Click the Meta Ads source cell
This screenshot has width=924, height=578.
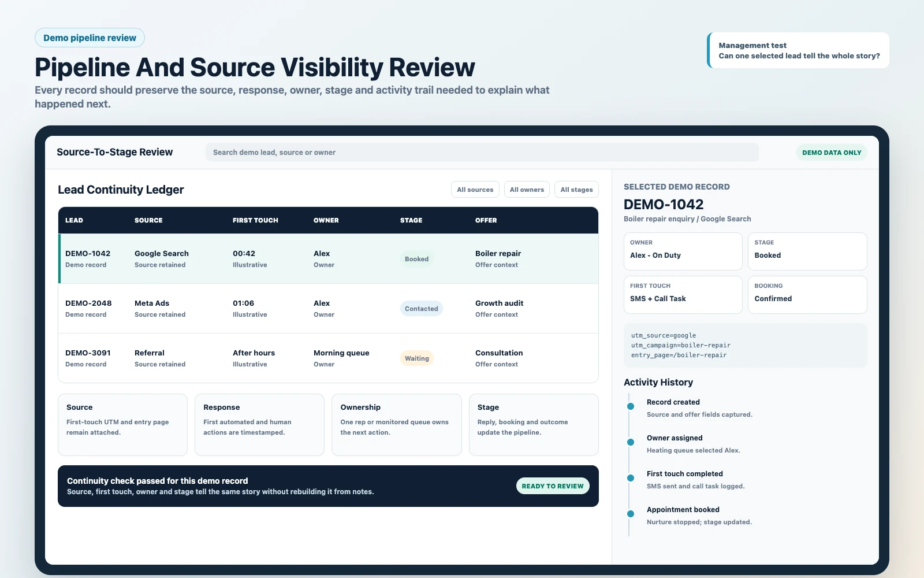[160, 308]
